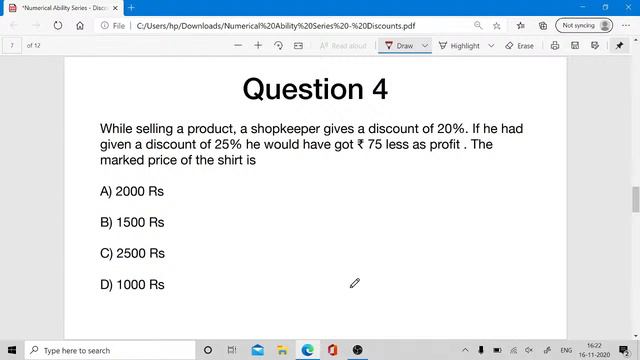
Task: Select the Erase tool
Action: pos(519,46)
